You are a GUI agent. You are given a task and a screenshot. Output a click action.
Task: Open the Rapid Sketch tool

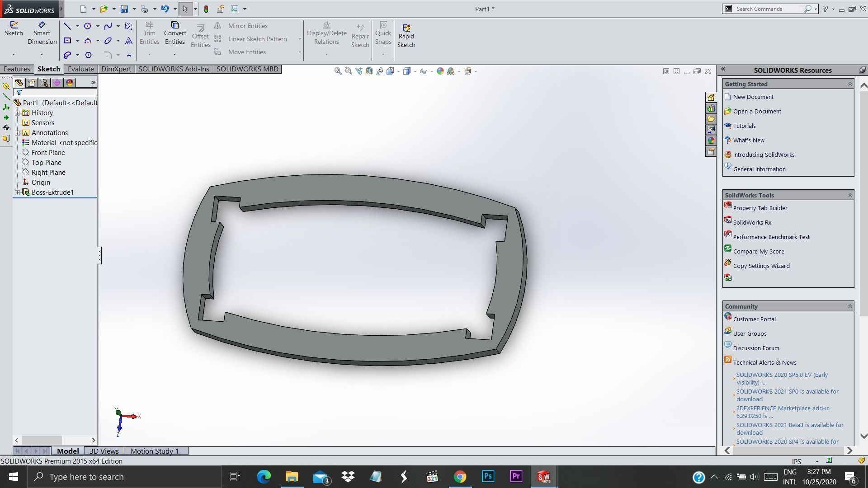pos(406,36)
